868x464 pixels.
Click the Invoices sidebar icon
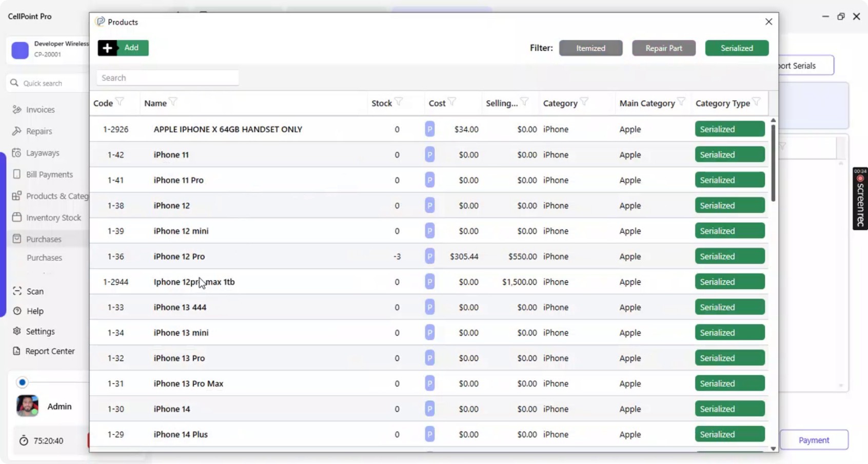(17, 109)
